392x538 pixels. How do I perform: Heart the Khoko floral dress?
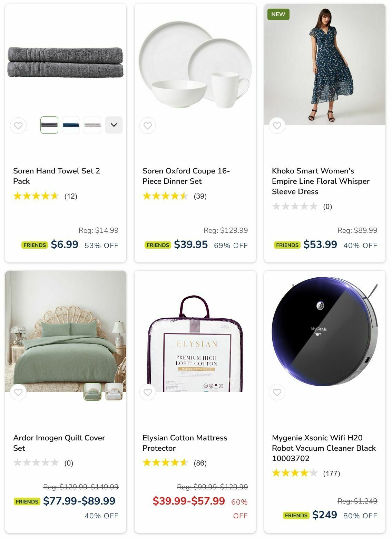[x=277, y=126]
